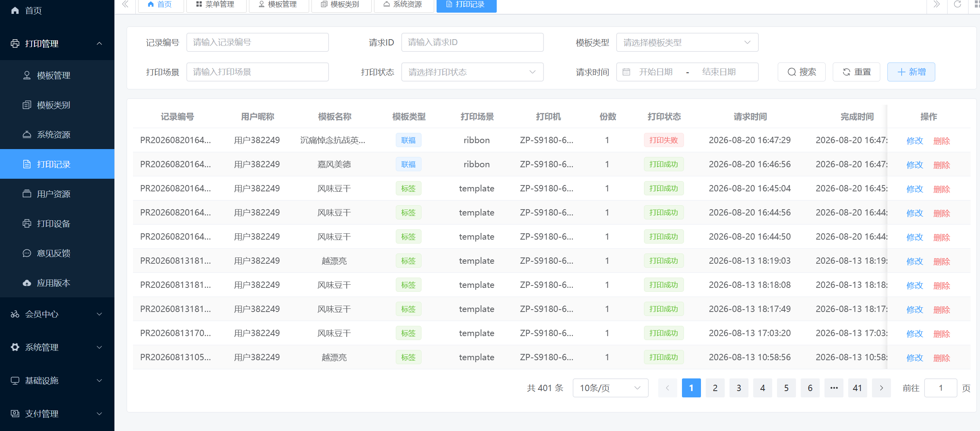Switch to the 系统资源 tab

coord(403,5)
